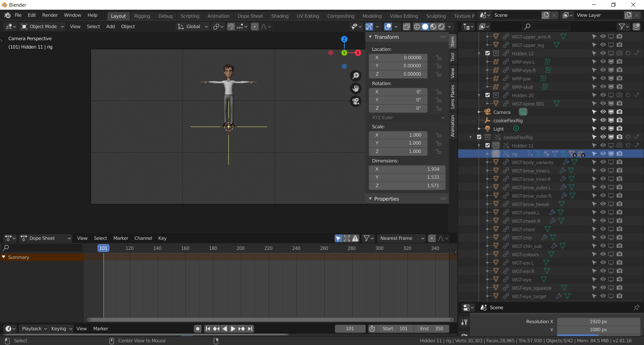Viewport: 644px width, 345px height.
Task: Toggle camera view with camera gizmo icon
Action: (356, 101)
